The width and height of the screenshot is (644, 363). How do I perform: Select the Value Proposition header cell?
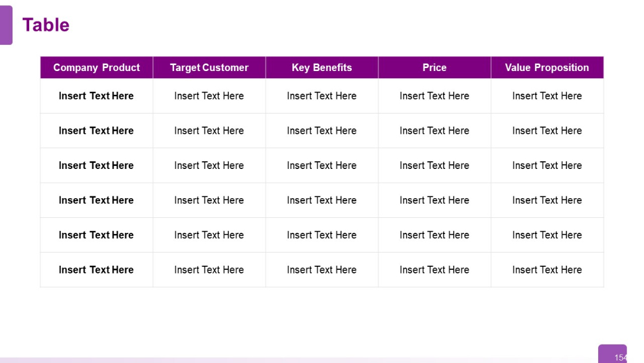547,67
